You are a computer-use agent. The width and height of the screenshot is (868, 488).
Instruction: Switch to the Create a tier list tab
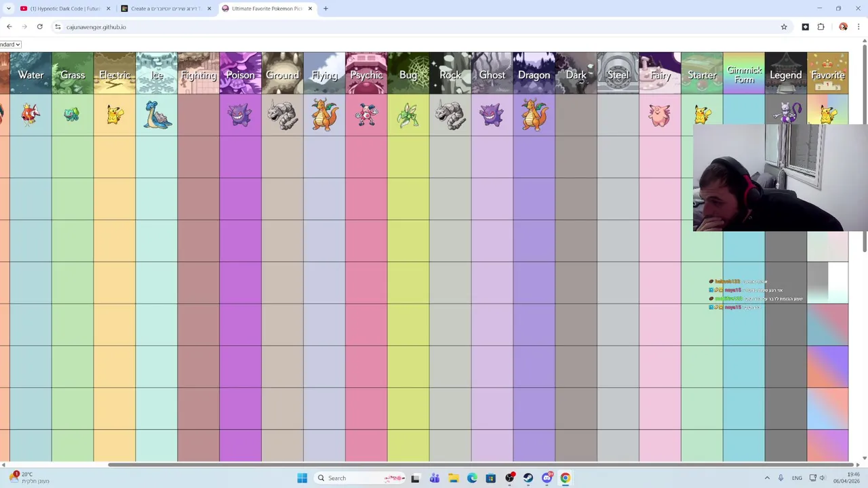[x=166, y=9]
